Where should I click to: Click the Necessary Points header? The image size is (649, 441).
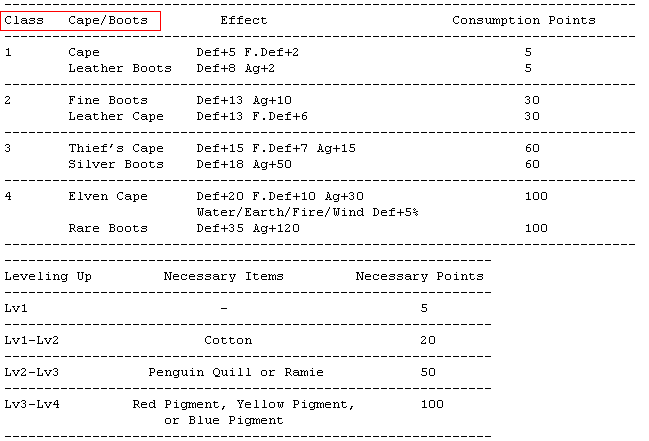click(x=420, y=276)
